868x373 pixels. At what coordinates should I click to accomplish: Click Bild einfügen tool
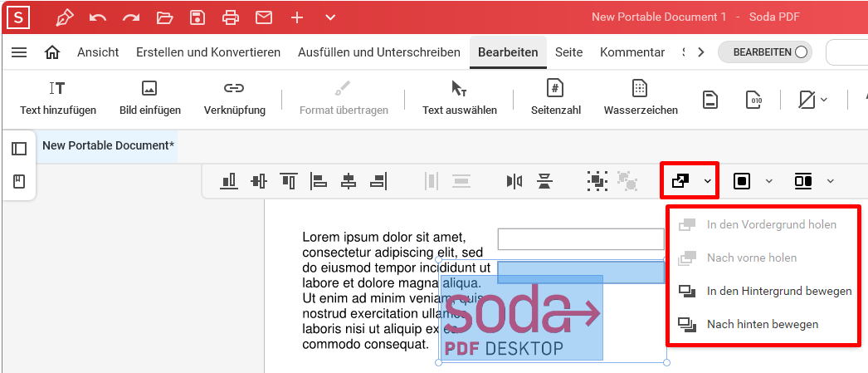pos(150,98)
